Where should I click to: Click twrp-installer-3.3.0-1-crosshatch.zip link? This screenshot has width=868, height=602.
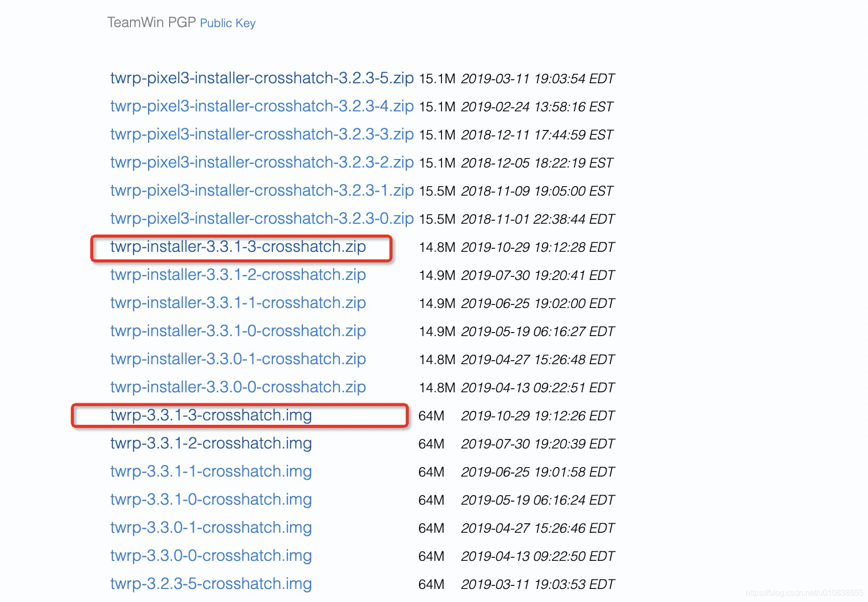238,359
